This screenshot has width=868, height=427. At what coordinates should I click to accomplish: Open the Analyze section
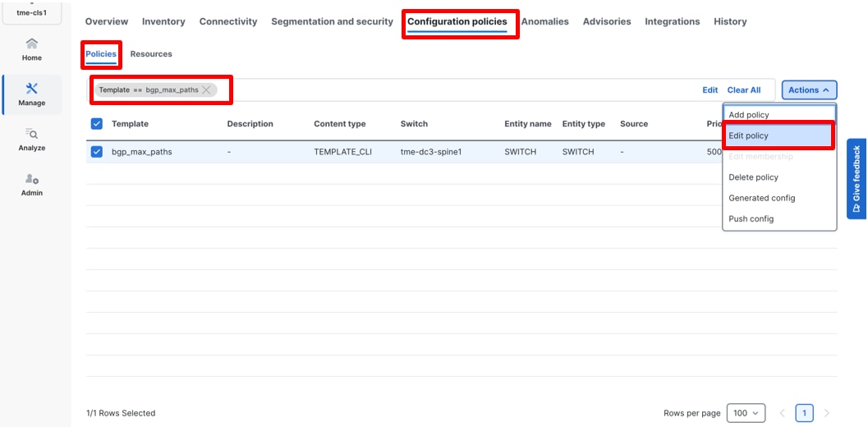coord(31,140)
